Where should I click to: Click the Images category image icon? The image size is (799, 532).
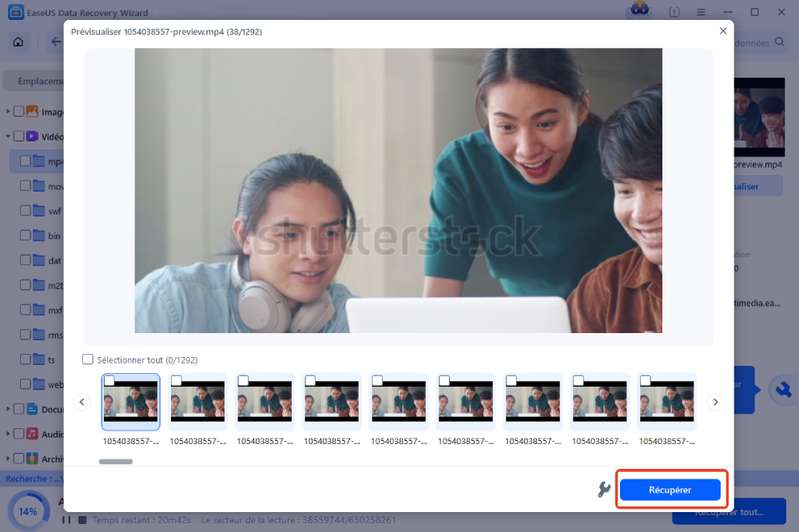click(x=32, y=111)
